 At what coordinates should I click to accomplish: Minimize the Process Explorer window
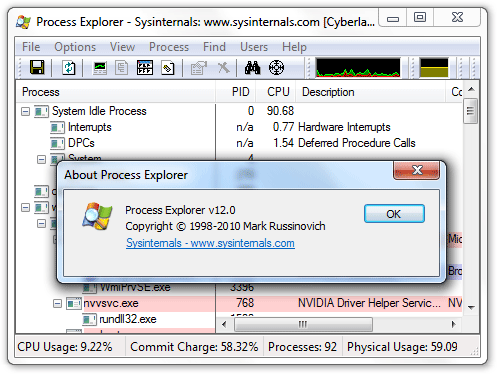(x=393, y=18)
